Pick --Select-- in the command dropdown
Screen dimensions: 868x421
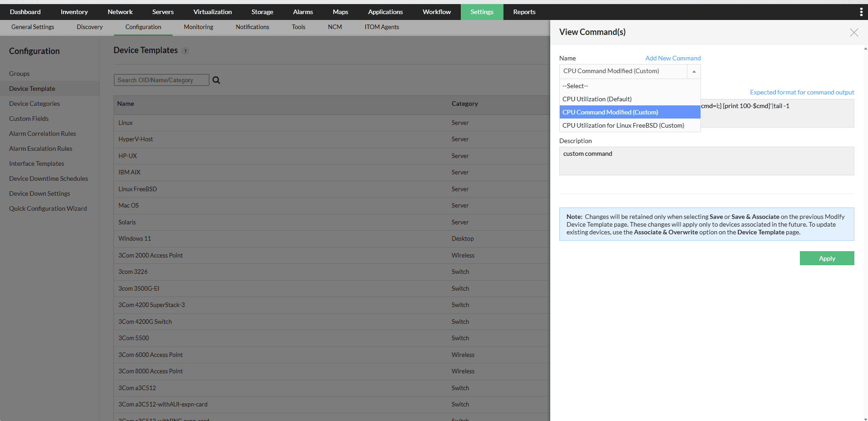click(575, 85)
